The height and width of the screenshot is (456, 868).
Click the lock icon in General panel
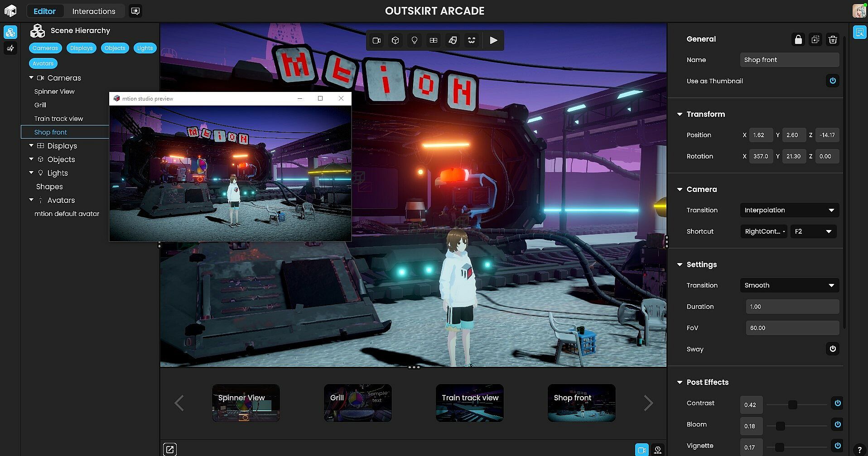pyautogui.click(x=798, y=40)
